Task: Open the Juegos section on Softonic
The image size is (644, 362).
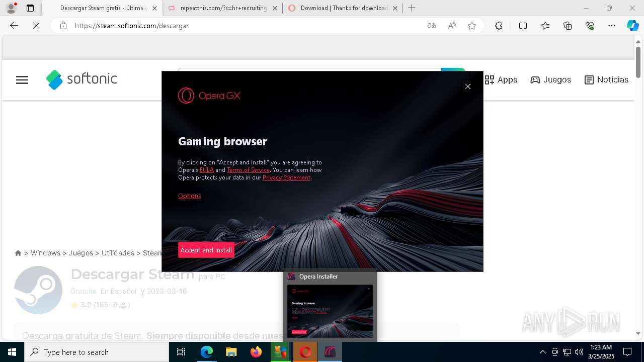Action: [x=551, y=80]
